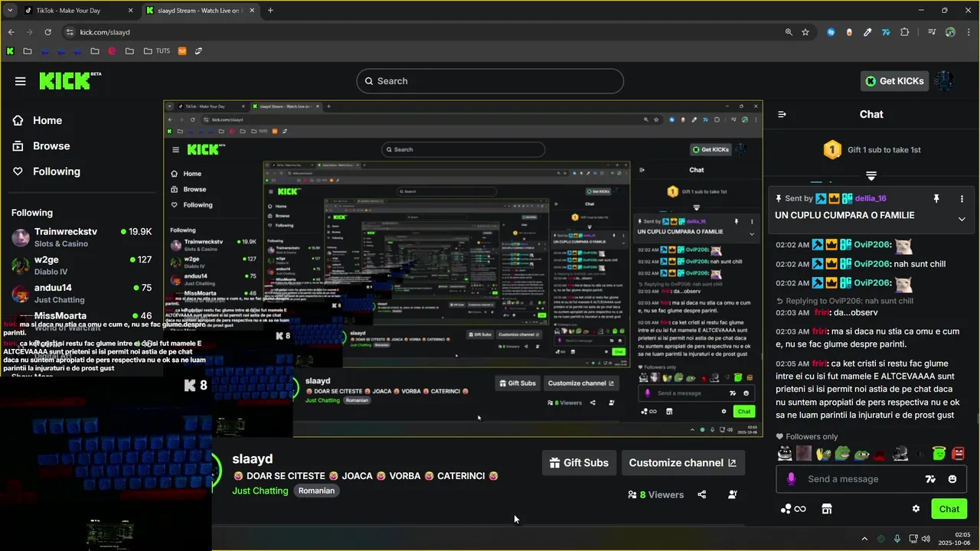Click the Gift 1 sub leaderboard banner
The height and width of the screenshot is (551, 980).
click(x=871, y=150)
